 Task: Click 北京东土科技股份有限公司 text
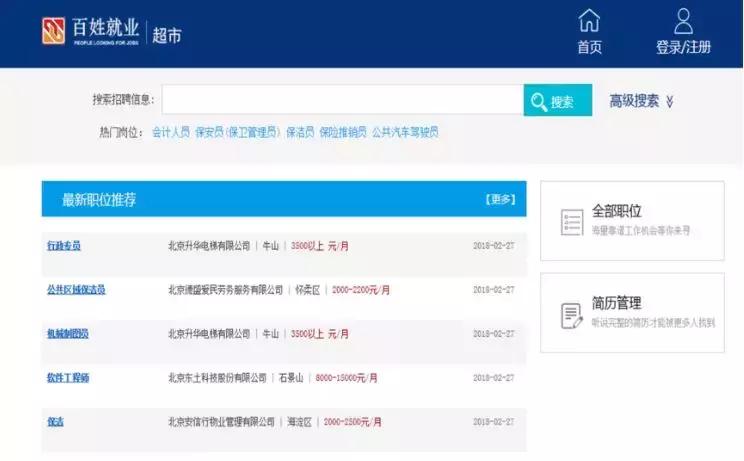point(217,378)
